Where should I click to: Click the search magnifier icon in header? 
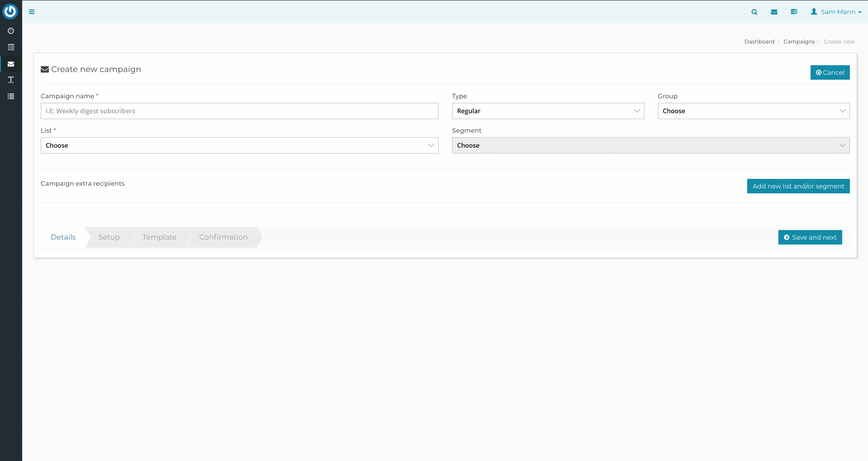click(x=754, y=12)
